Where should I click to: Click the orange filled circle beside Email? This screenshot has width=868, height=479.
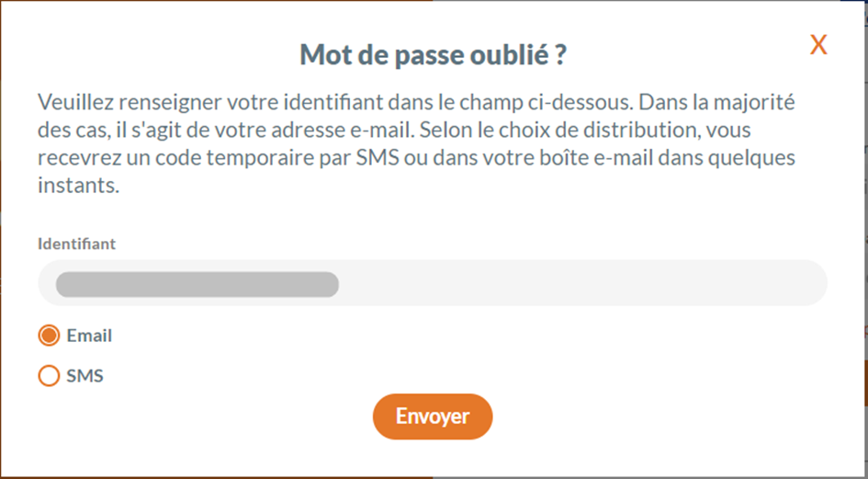49,336
